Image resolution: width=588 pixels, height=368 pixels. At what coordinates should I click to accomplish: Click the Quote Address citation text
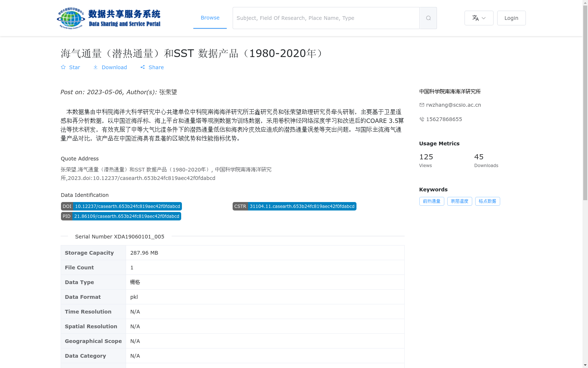click(x=166, y=174)
